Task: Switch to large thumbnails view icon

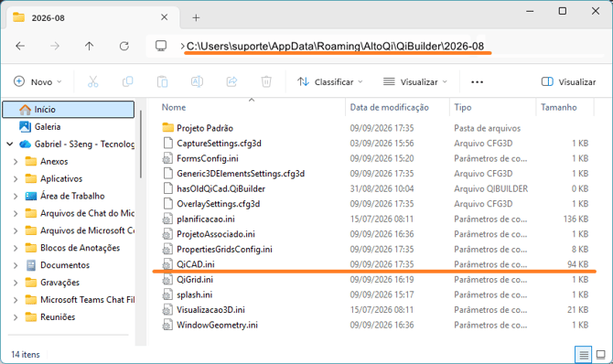Action: (x=600, y=355)
